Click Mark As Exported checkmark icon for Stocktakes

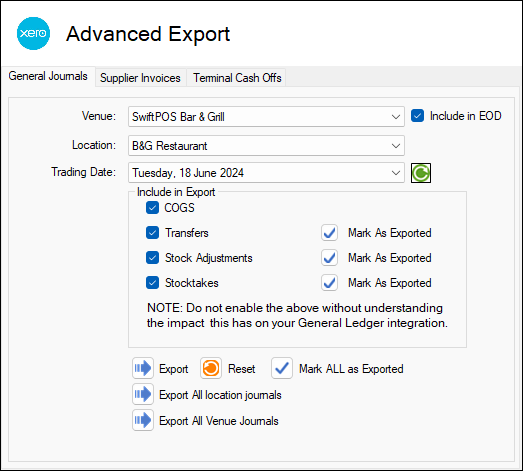329,283
